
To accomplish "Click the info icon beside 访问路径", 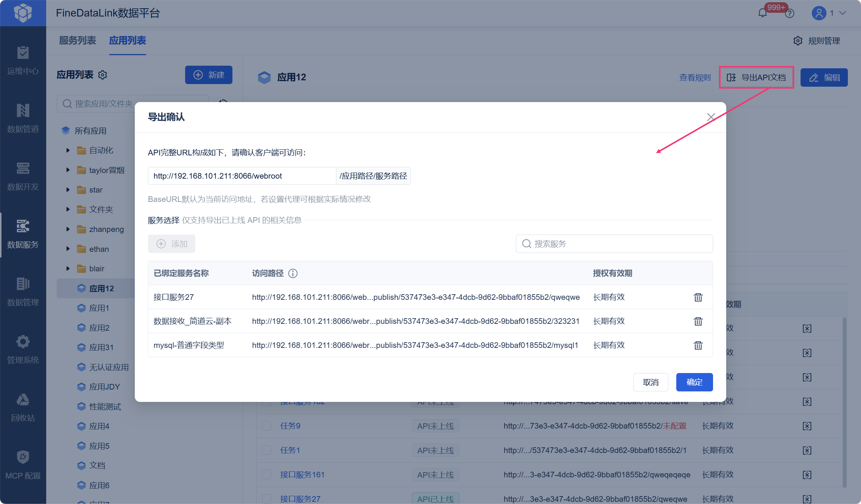I will point(293,273).
